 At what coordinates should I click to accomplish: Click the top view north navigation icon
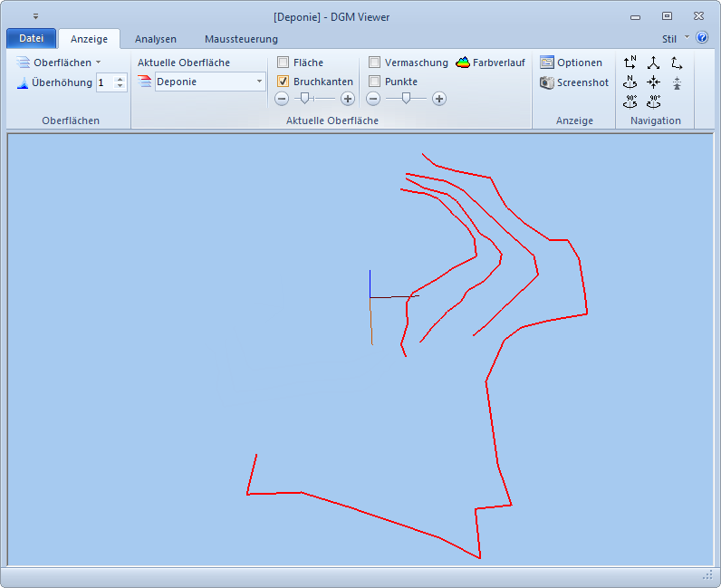pyautogui.click(x=630, y=63)
